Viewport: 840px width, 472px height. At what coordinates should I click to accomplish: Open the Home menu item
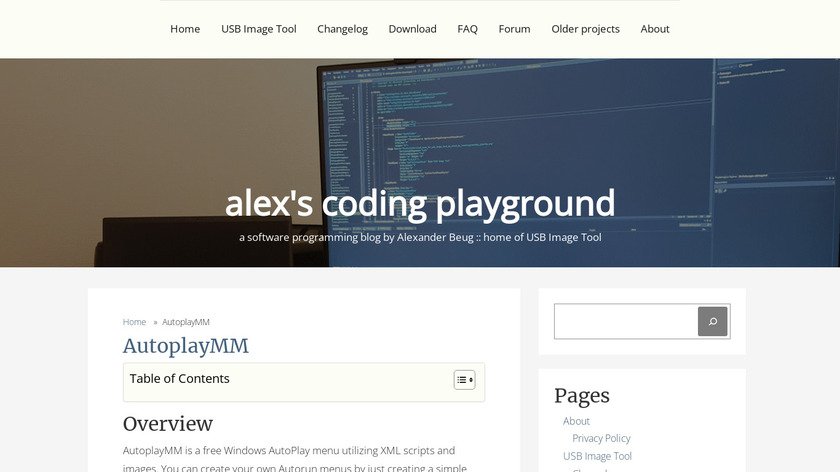click(x=185, y=29)
